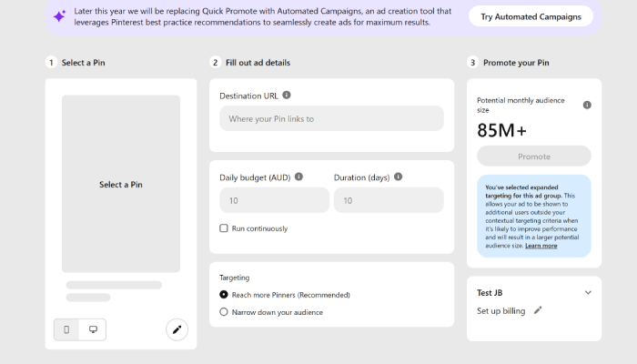The height and width of the screenshot is (364, 637).
Task: Click the Select a Pin placeholder
Action: click(121, 184)
